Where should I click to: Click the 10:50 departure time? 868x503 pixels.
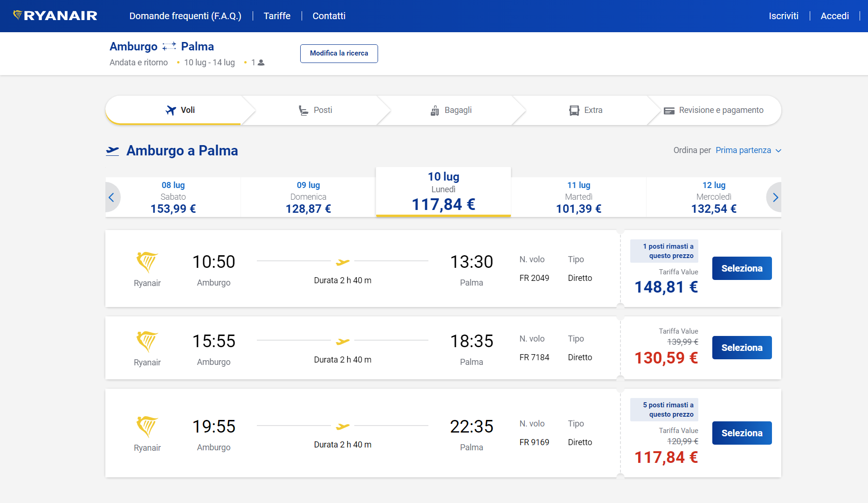(214, 262)
